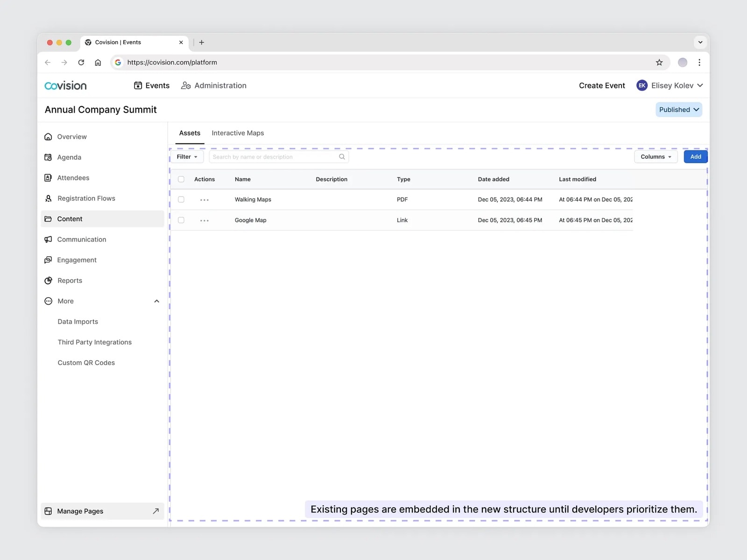Open the Published status dropdown
This screenshot has height=560, width=747.
coord(679,110)
